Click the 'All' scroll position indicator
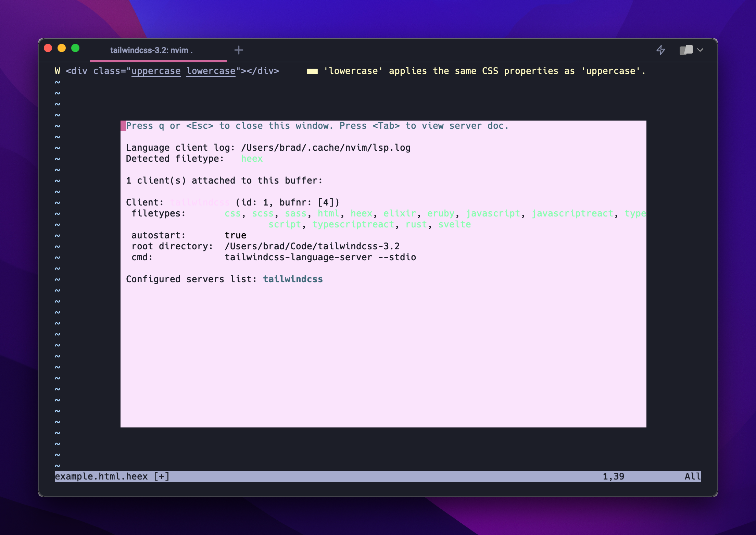 (692, 476)
